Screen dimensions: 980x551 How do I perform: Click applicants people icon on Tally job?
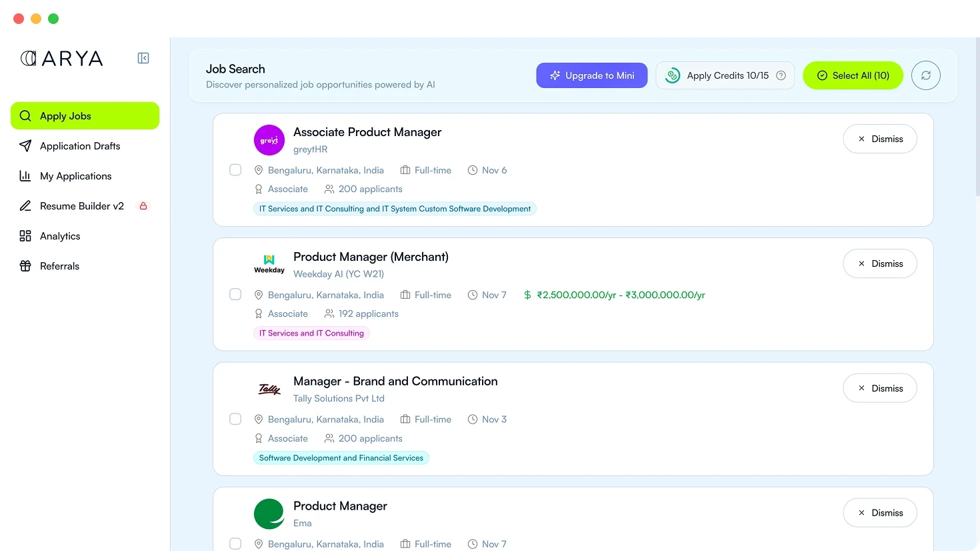(x=329, y=438)
